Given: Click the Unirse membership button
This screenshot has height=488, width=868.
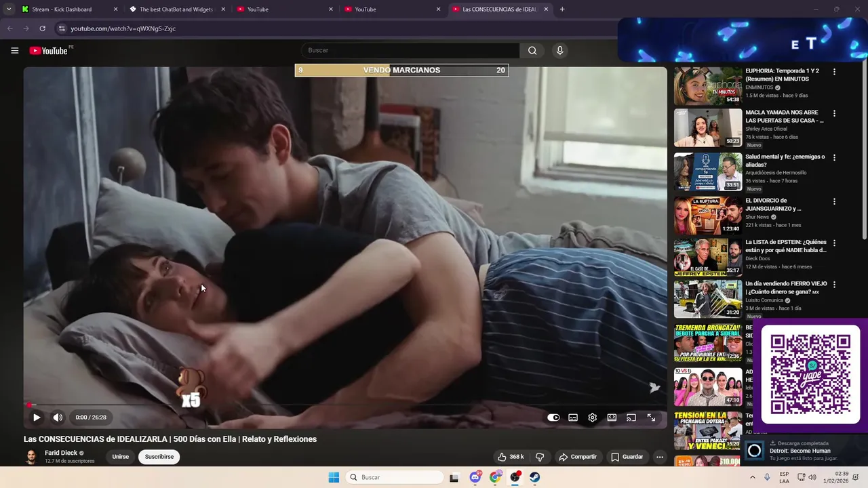Looking at the screenshot, I should pyautogui.click(x=121, y=457).
